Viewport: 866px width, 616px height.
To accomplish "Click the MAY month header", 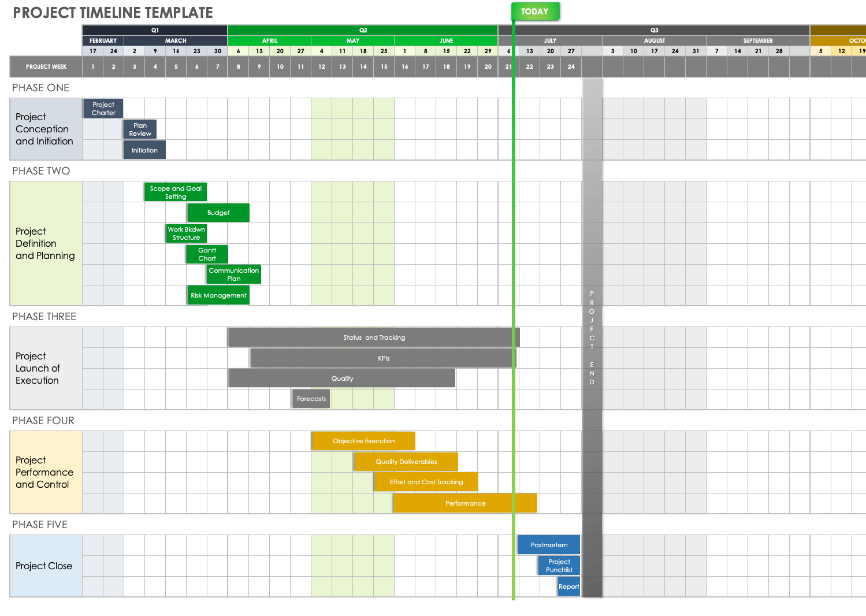I will click(x=353, y=40).
